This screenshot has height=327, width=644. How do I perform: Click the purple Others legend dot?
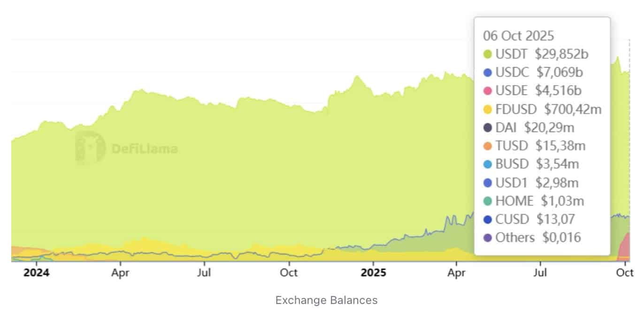(x=487, y=238)
